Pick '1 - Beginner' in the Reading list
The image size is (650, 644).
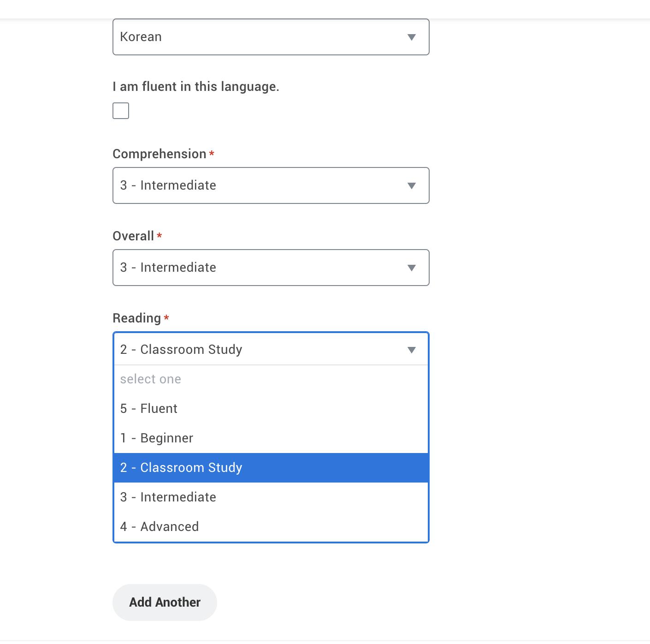coord(157,438)
